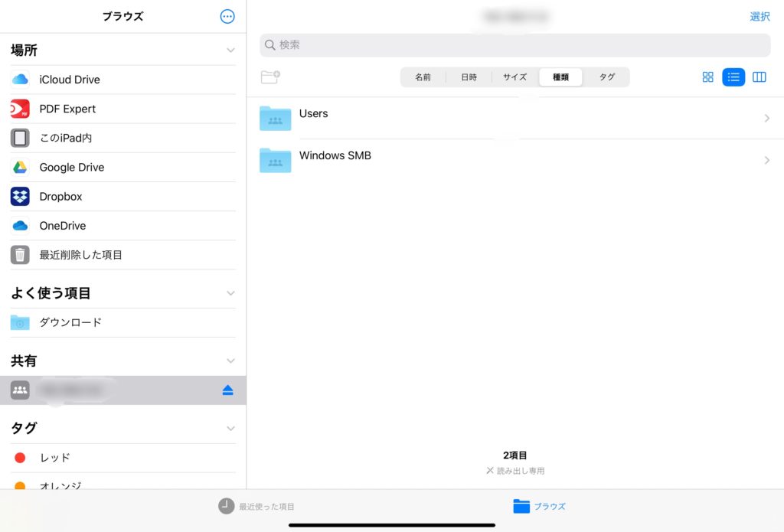Tap the new folder icon

[x=270, y=77]
